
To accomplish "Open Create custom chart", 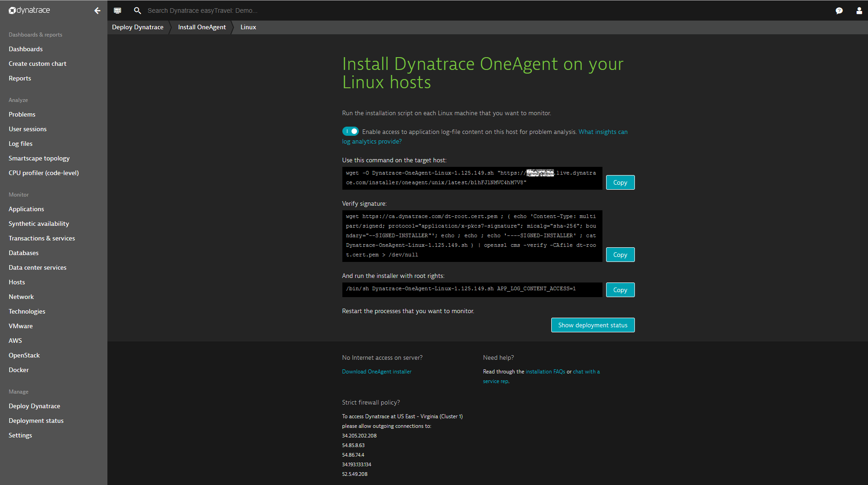I will click(37, 64).
